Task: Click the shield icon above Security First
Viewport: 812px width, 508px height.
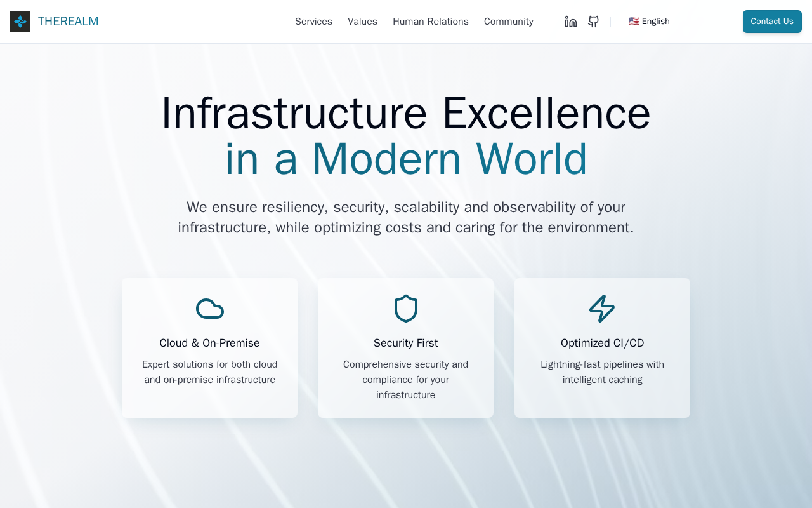Action: (406, 309)
